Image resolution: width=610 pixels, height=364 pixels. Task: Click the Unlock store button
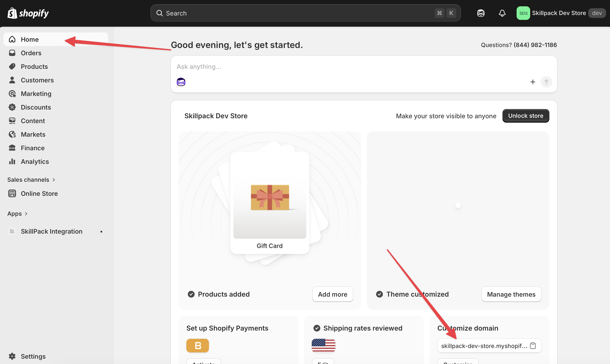tap(526, 116)
